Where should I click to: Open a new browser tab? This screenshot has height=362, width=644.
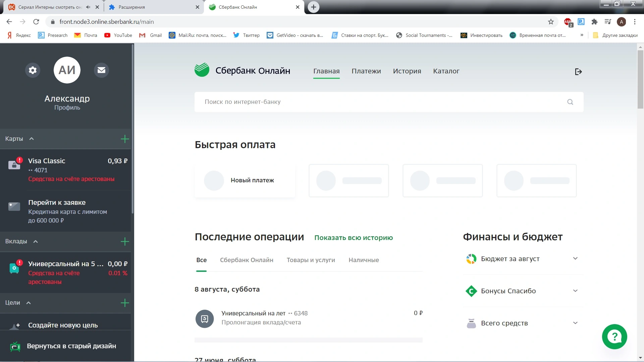[x=313, y=7]
